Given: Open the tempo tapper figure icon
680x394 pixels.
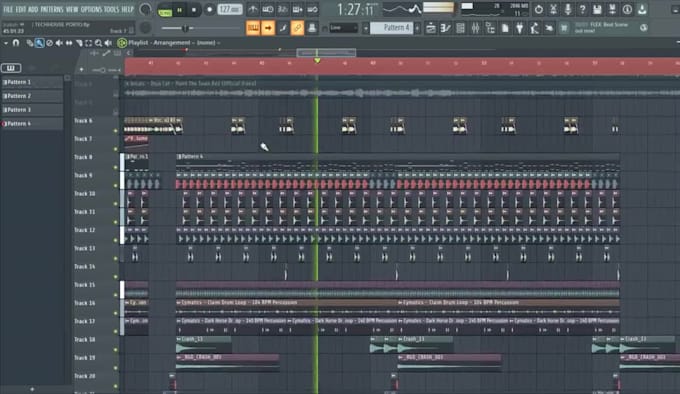Looking at the screenshot, I should coord(534,28).
